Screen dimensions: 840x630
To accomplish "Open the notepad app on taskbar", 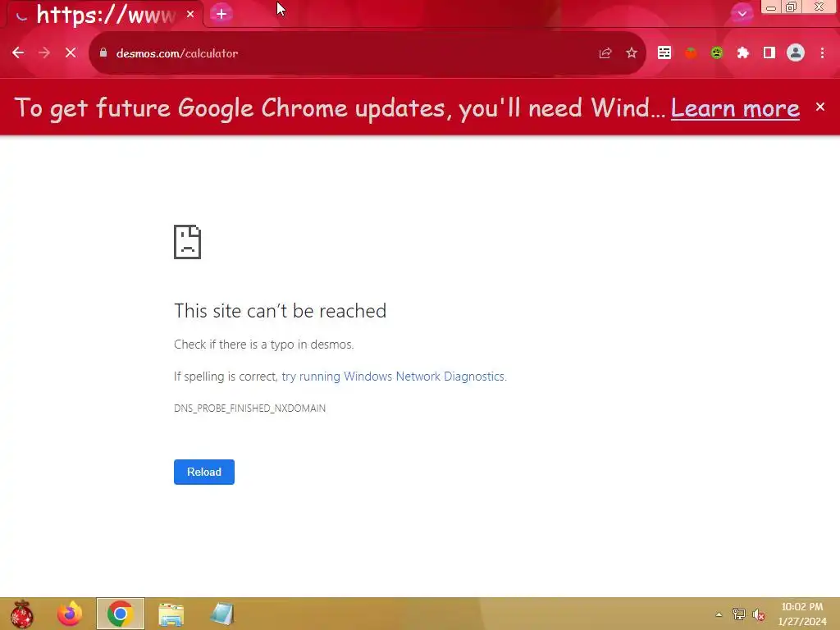I will pyautogui.click(x=221, y=614).
